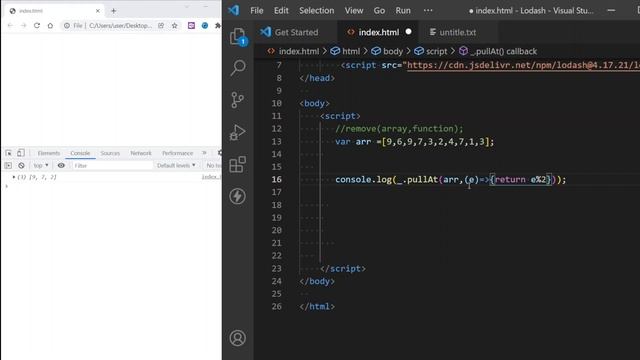This screenshot has width=640, height=360.
Task: Click the 'console.log' call on line 16
Action: pyautogui.click(x=363, y=180)
